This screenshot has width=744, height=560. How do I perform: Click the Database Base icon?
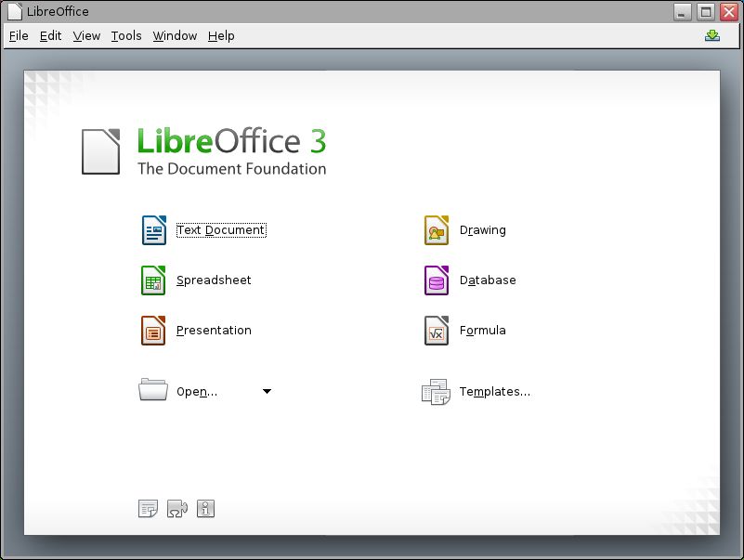pos(436,280)
